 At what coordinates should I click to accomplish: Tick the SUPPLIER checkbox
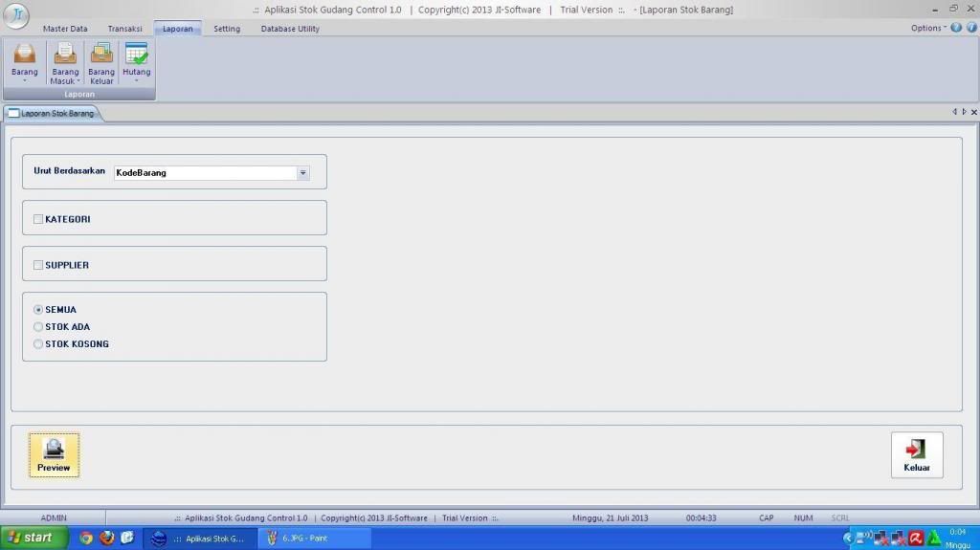[x=38, y=265]
